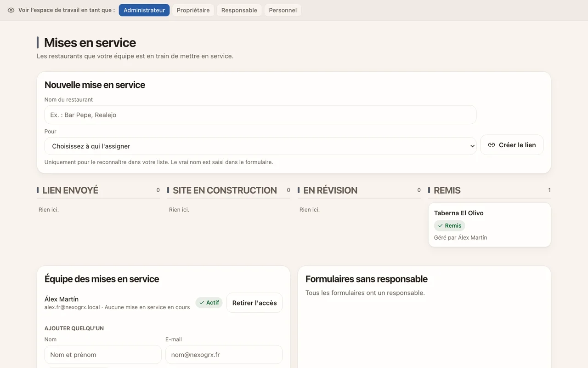This screenshot has width=588, height=368.
Task: Click the 'Équipe des mises en service' heading
Action: 102,279
